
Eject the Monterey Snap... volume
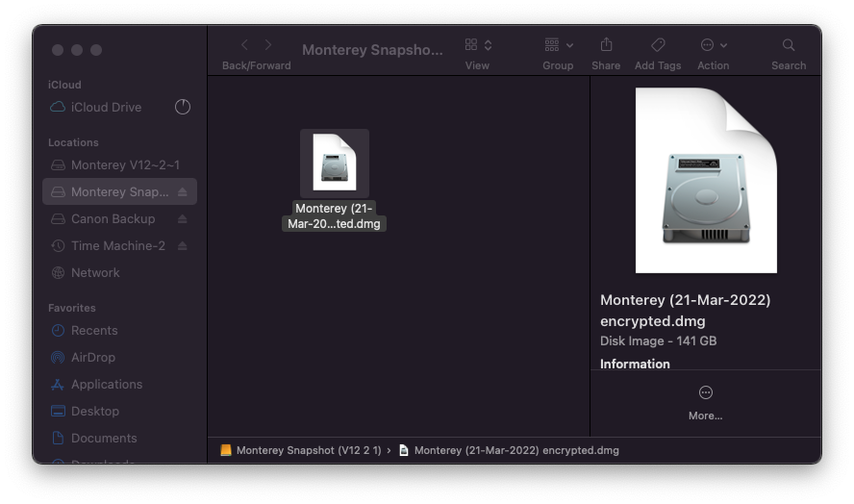click(x=183, y=191)
